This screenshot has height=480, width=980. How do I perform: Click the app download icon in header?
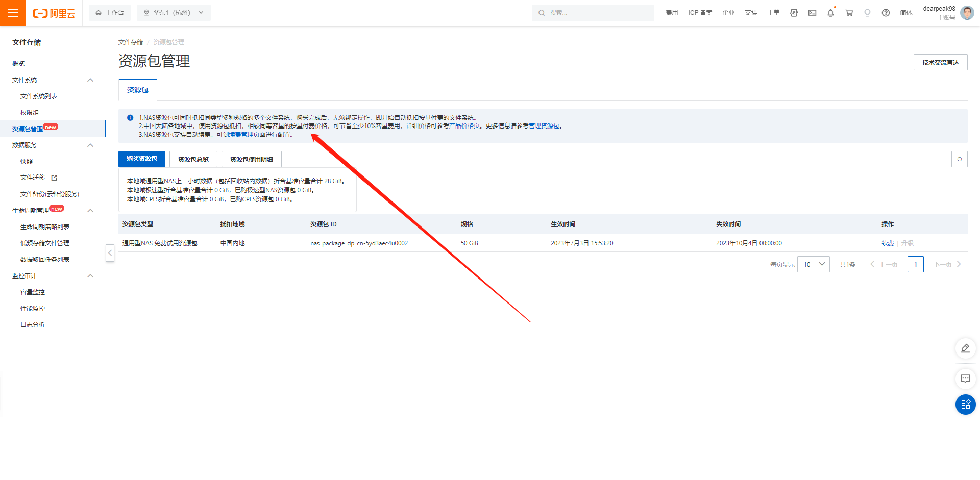(x=794, y=13)
